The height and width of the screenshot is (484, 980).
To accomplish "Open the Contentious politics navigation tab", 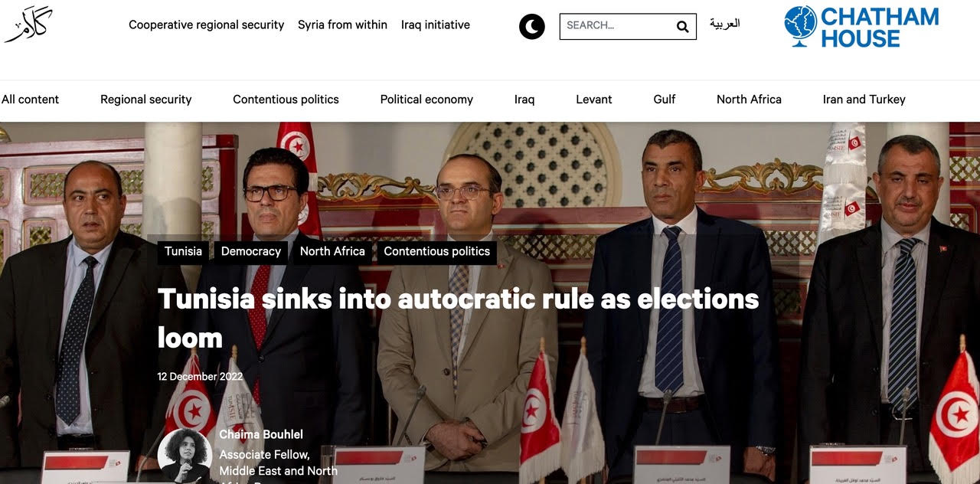I will (x=286, y=100).
